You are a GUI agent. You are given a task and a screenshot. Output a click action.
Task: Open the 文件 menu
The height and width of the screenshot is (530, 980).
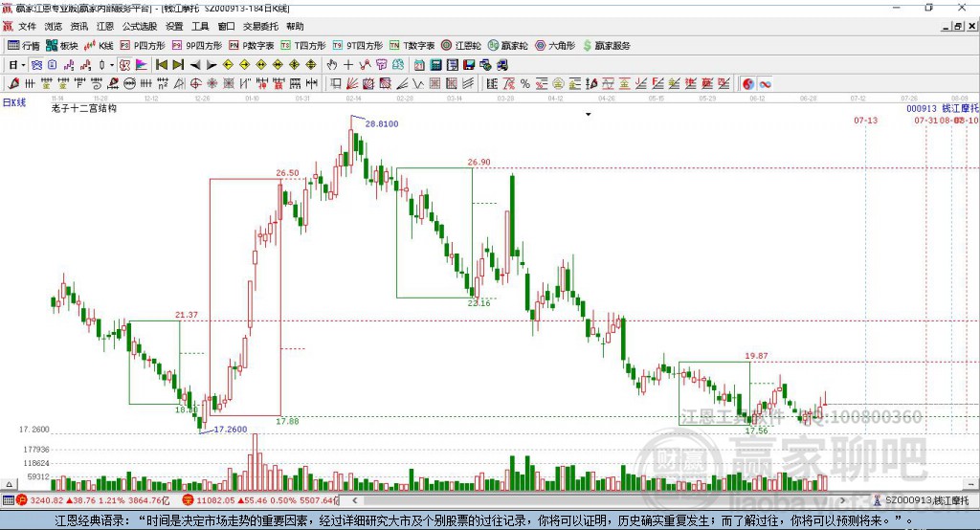tap(27, 26)
